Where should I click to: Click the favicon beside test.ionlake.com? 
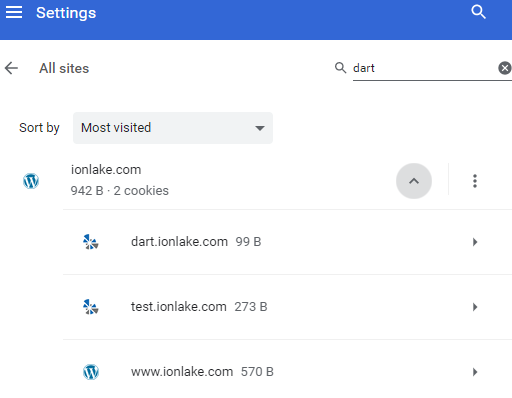pyautogui.click(x=91, y=307)
